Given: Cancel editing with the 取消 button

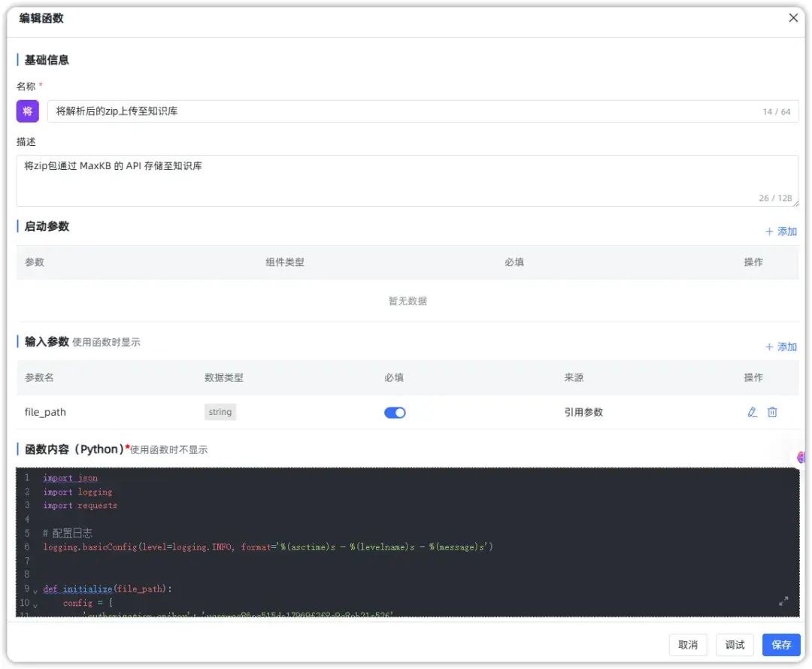Looking at the screenshot, I should click(688, 645).
